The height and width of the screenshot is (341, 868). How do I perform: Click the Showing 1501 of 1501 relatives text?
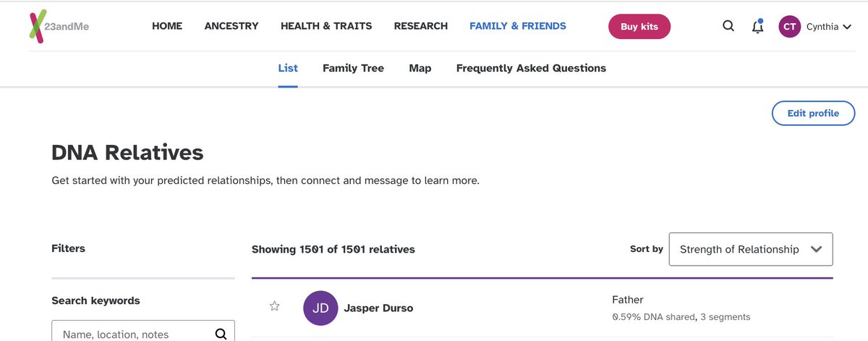pos(333,249)
